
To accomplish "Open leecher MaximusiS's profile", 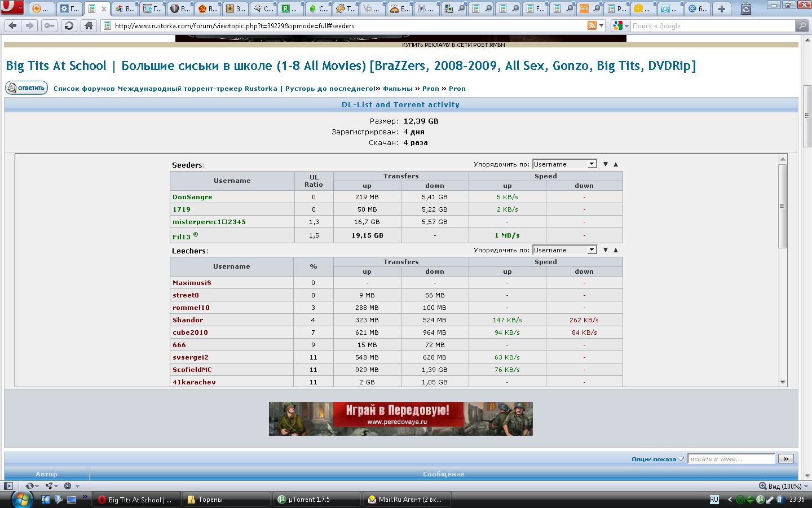I will click(x=192, y=283).
